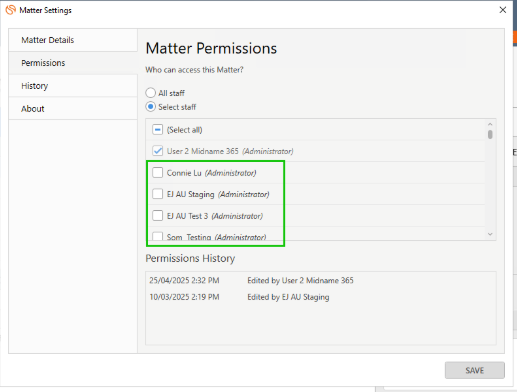The width and height of the screenshot is (517, 392).
Task: Select the 25/04/2025 permissions history entry
Action: (251, 280)
